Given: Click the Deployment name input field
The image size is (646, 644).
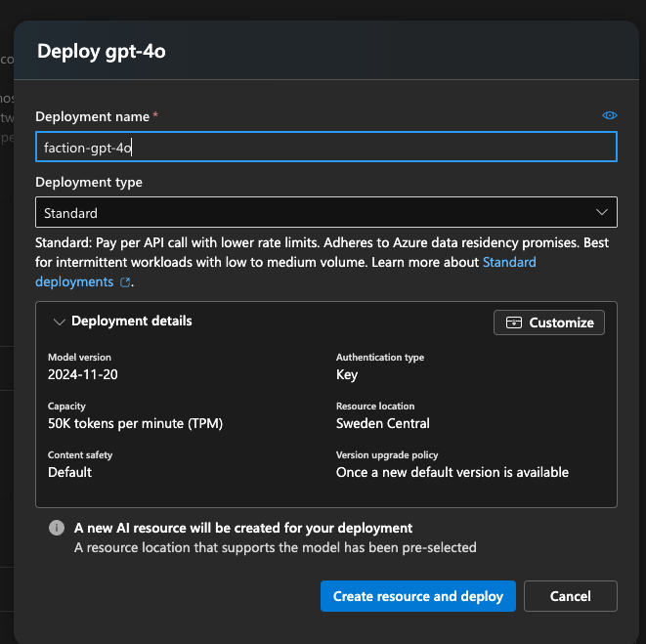Looking at the screenshot, I should [325, 147].
